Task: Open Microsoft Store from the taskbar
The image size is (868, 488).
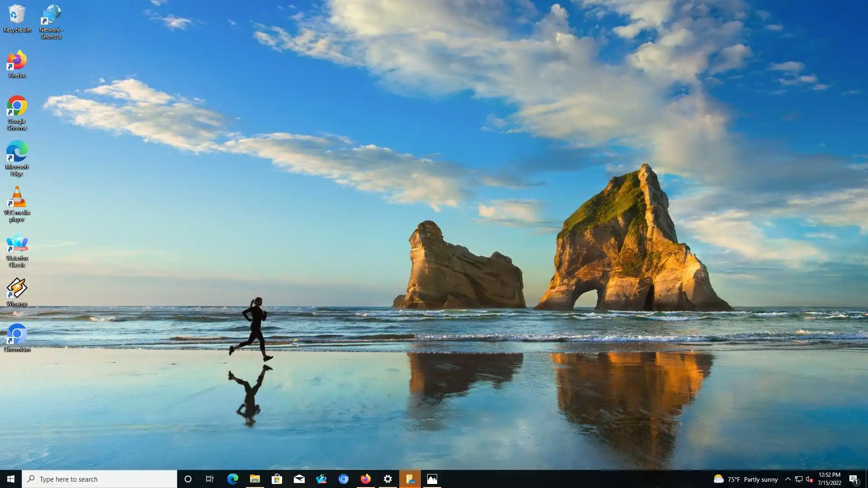Action: (x=277, y=479)
